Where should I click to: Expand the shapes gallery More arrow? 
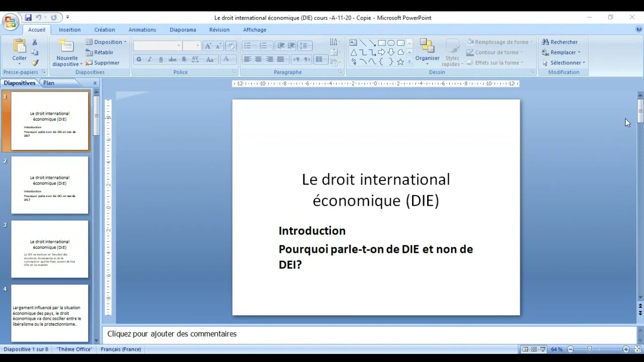click(410, 61)
